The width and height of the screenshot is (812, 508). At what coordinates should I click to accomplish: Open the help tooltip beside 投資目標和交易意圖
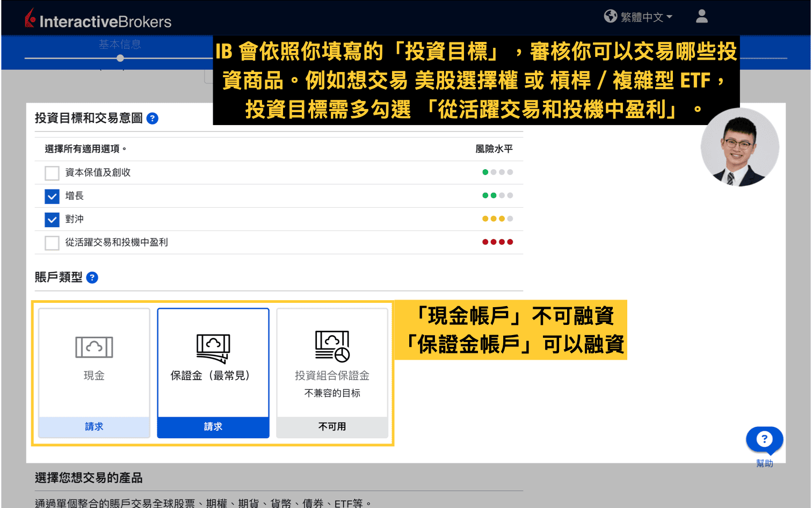coord(153,119)
